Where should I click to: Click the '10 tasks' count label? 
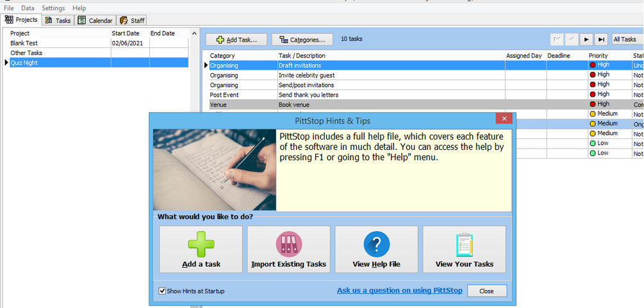click(352, 39)
